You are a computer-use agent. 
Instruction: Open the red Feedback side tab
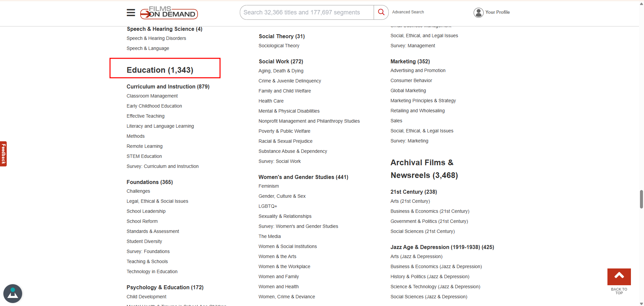pos(3,154)
